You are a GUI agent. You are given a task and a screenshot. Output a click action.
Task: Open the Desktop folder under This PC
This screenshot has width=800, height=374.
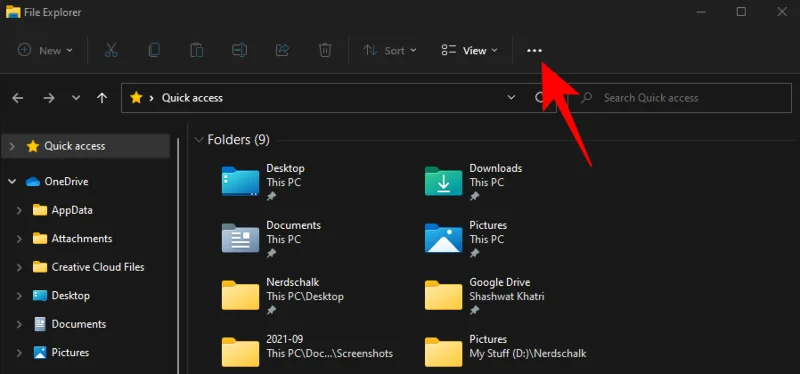pyautogui.click(x=240, y=181)
